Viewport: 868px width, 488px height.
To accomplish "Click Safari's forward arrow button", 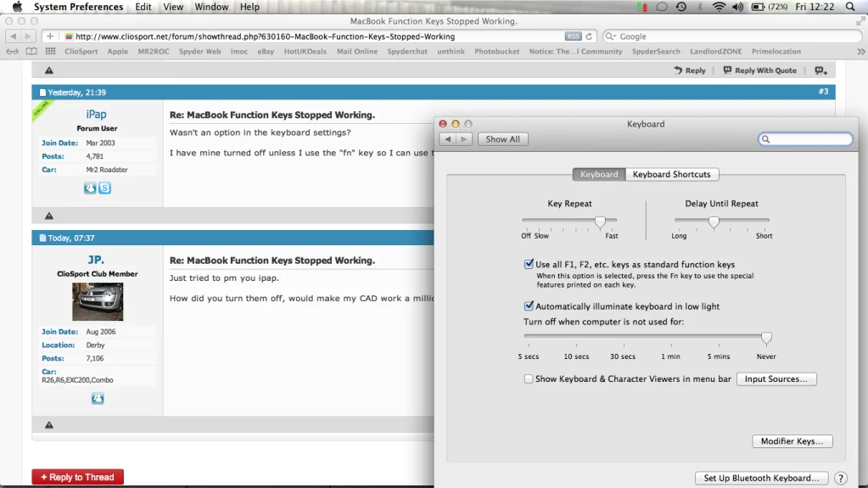I will pos(28,36).
